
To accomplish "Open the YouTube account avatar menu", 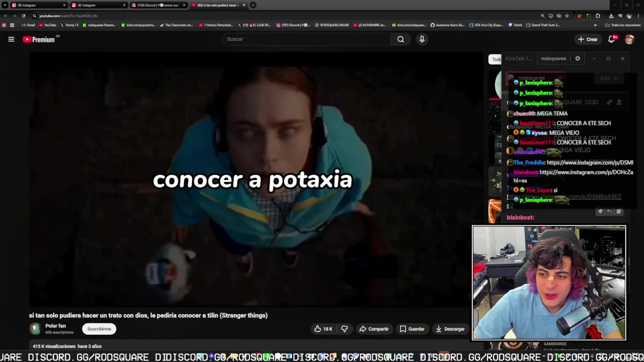I will tap(629, 39).
